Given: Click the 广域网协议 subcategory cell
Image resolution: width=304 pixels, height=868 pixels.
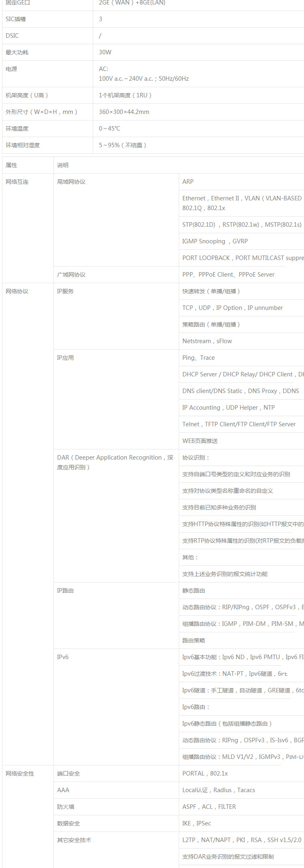Looking at the screenshot, I should pyautogui.click(x=71, y=275).
